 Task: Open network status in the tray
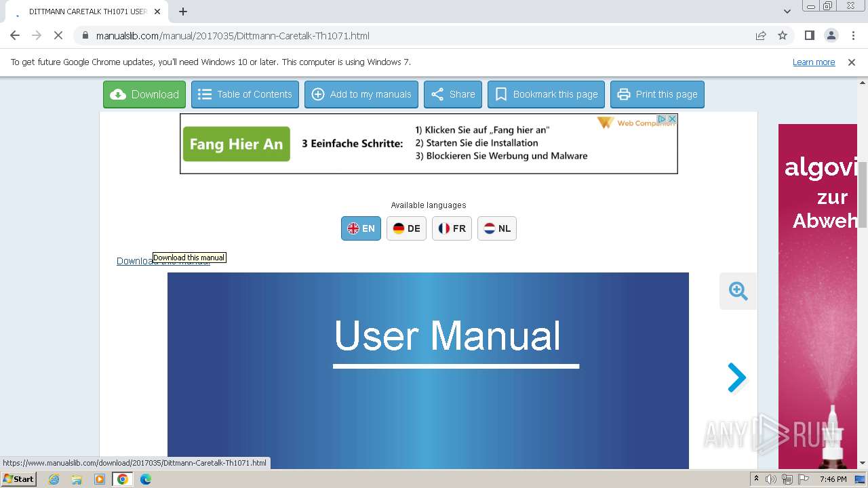tap(787, 479)
